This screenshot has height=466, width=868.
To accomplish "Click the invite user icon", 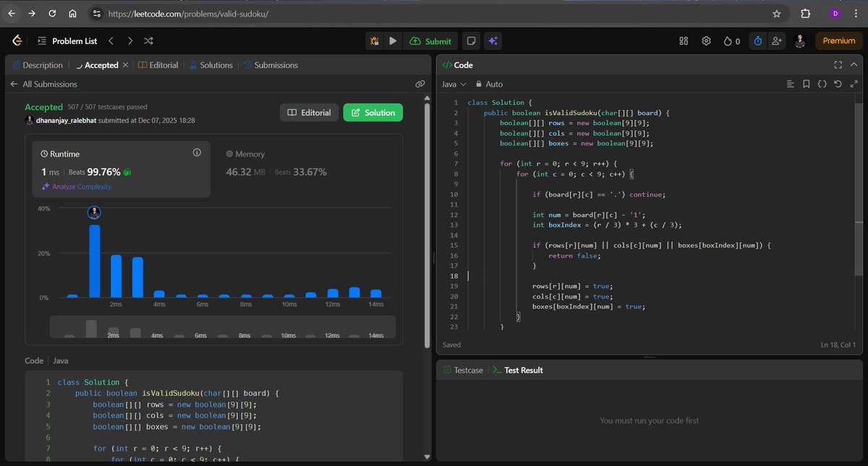I will (x=778, y=41).
